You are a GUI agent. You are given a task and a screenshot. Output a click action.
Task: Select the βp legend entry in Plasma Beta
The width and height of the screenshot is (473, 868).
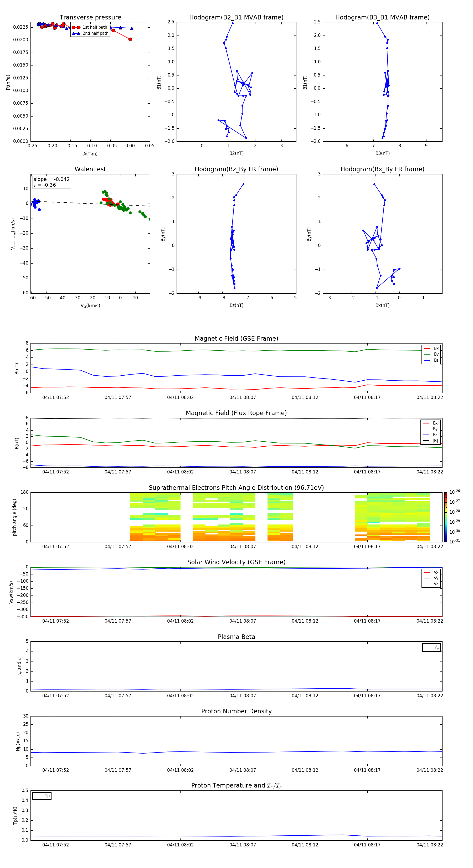coord(431,647)
